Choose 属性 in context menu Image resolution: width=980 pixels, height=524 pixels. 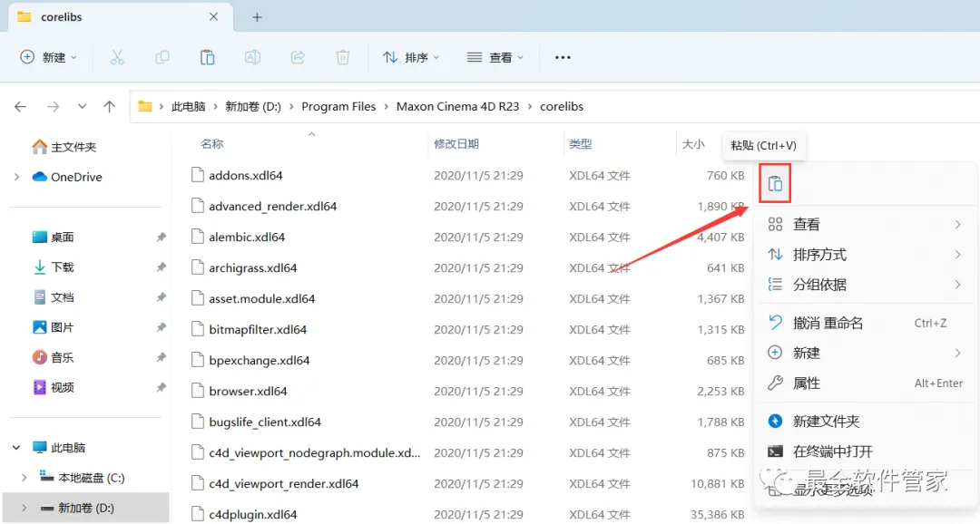coord(865,383)
